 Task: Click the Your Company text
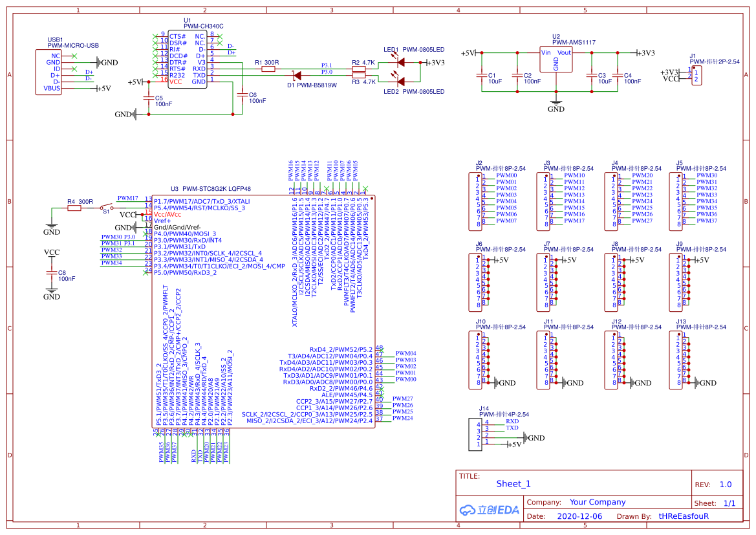(598, 502)
